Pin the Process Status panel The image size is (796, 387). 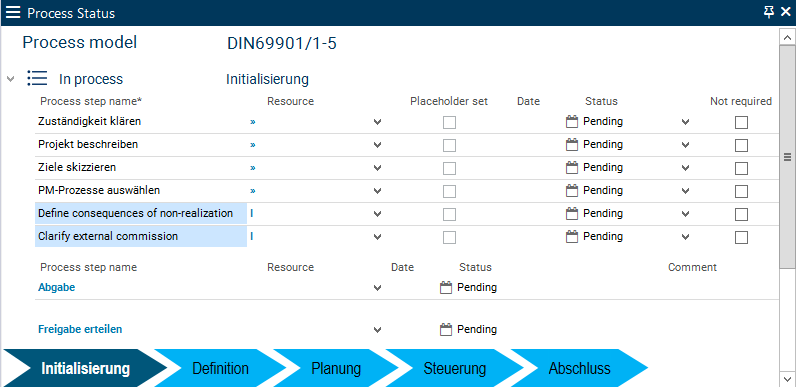point(769,13)
